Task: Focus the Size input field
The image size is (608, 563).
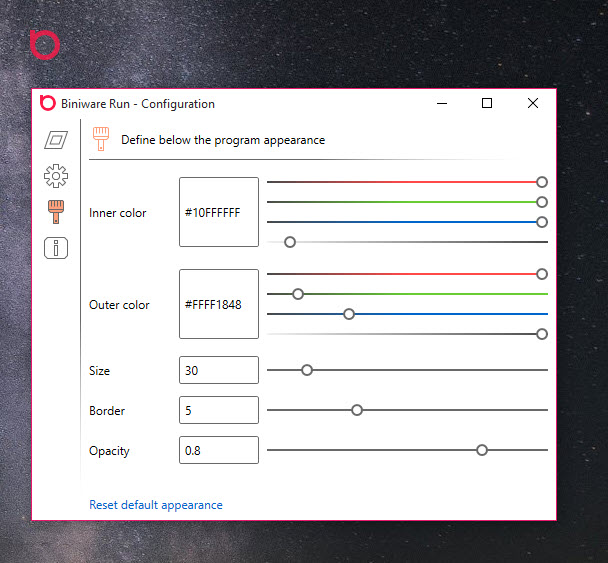Action: point(219,370)
